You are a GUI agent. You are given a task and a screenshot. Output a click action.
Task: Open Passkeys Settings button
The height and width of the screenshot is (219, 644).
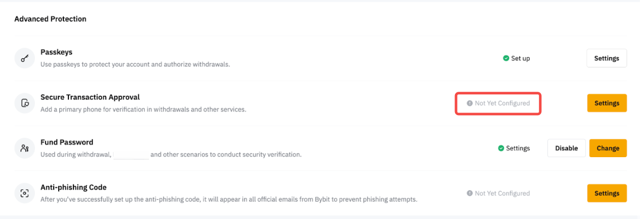607,58
